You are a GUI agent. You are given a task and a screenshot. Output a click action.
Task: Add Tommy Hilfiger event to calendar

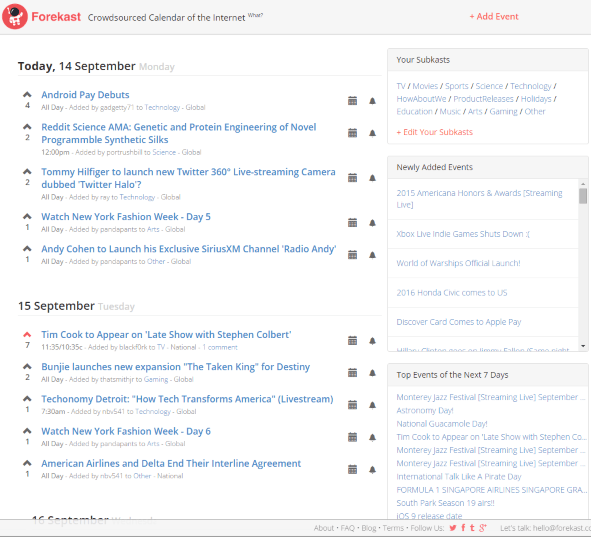(352, 177)
